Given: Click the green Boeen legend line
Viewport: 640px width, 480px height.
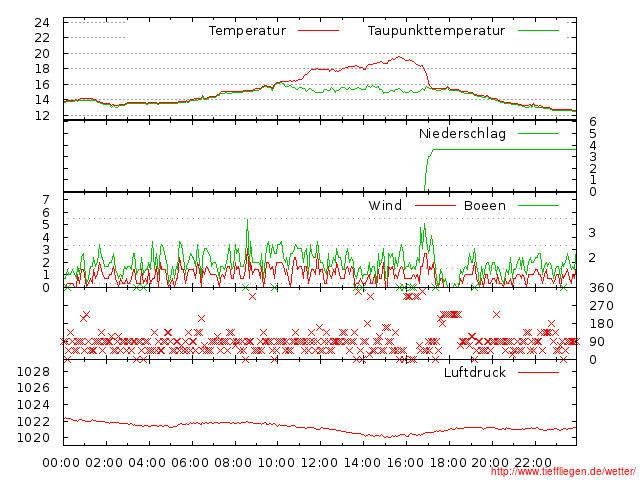Looking at the screenshot, I should [538, 205].
